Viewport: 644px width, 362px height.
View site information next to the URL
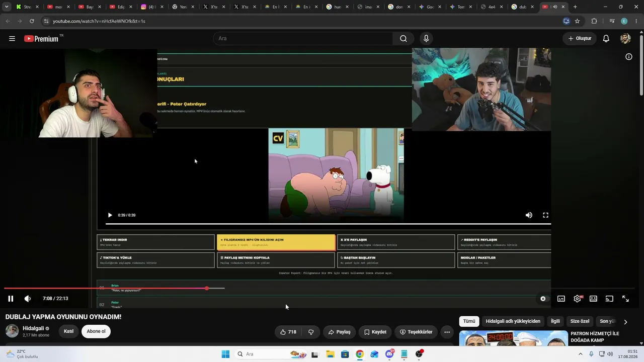[x=46, y=21]
